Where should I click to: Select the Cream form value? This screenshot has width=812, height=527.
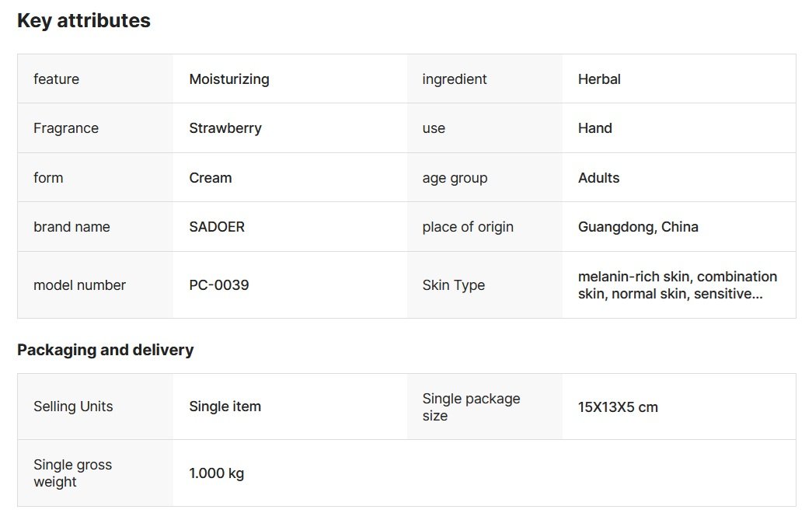coord(211,178)
